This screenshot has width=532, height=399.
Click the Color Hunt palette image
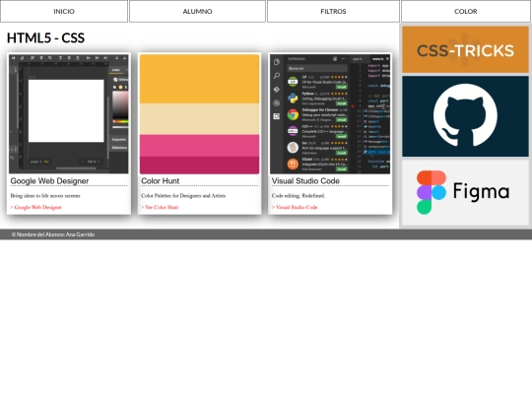point(199,113)
